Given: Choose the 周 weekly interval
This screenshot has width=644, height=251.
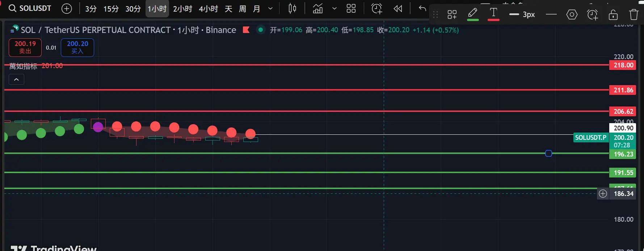Looking at the screenshot, I should [x=243, y=8].
